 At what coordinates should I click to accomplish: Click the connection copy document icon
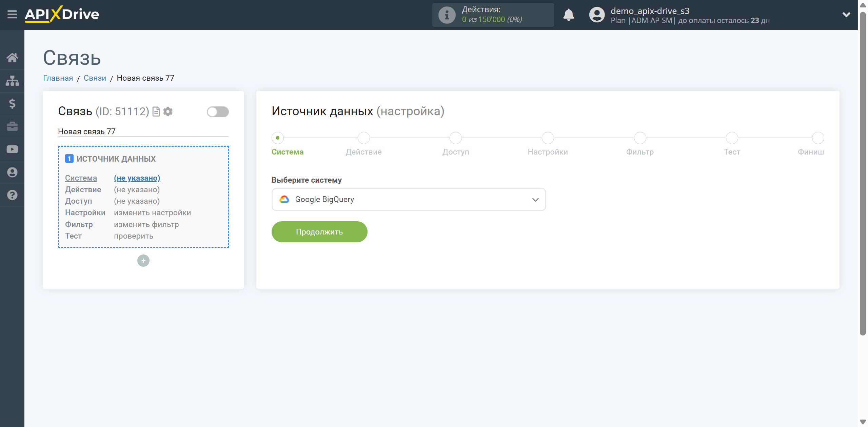pos(156,111)
